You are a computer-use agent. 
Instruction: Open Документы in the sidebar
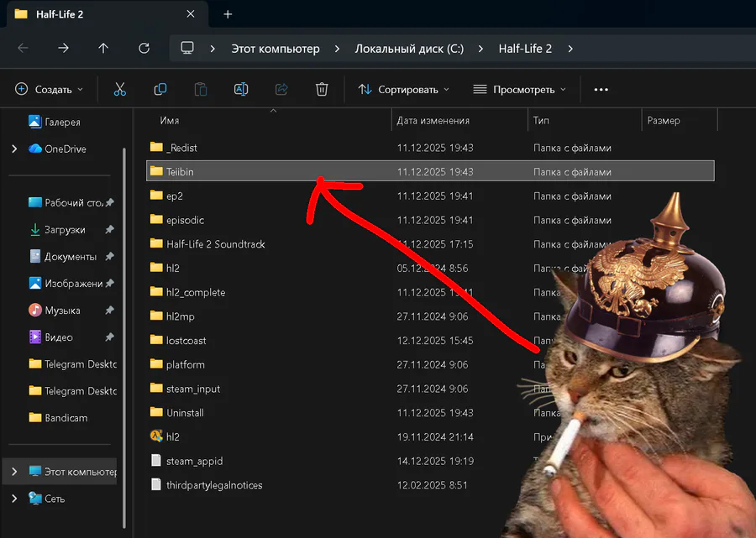point(63,257)
